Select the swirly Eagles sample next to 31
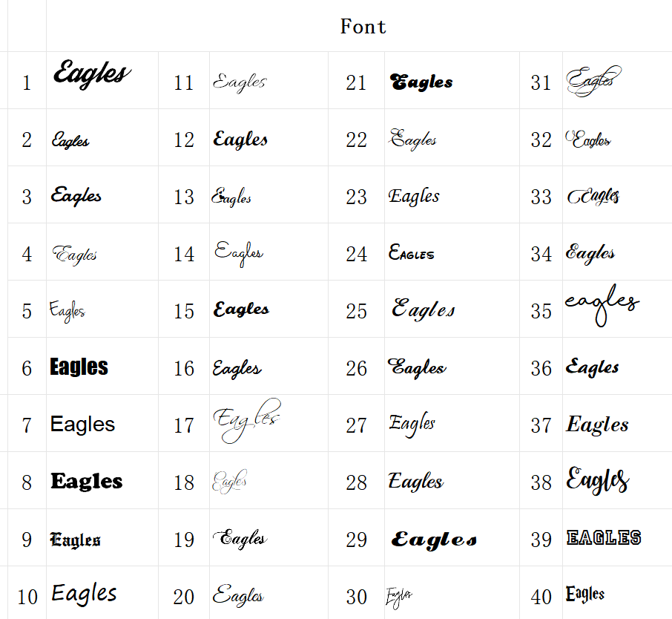Screen dimensions: 672x619 pos(593,80)
